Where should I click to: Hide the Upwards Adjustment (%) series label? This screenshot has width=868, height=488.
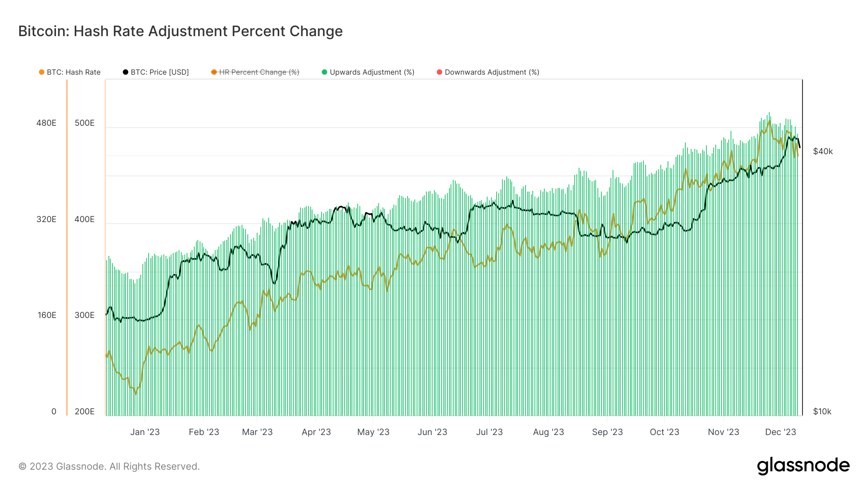[372, 72]
